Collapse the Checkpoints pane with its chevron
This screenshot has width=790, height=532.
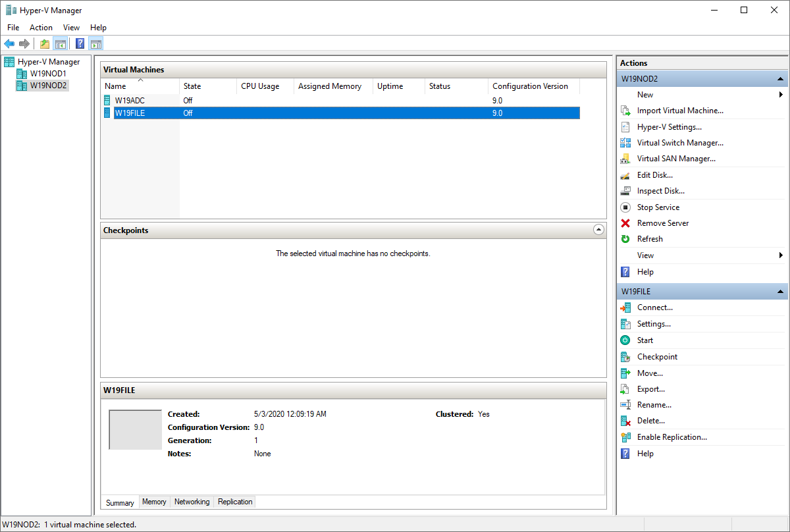pyautogui.click(x=598, y=230)
